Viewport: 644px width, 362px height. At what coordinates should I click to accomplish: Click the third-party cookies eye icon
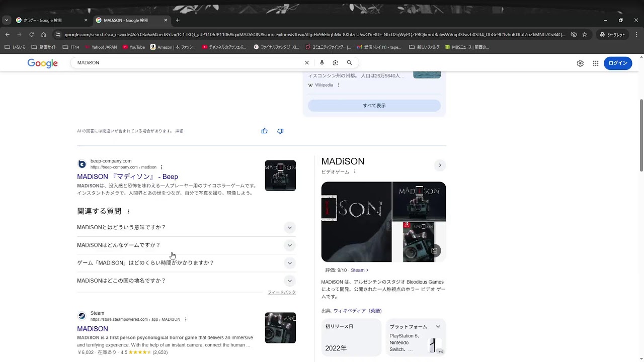(x=574, y=35)
